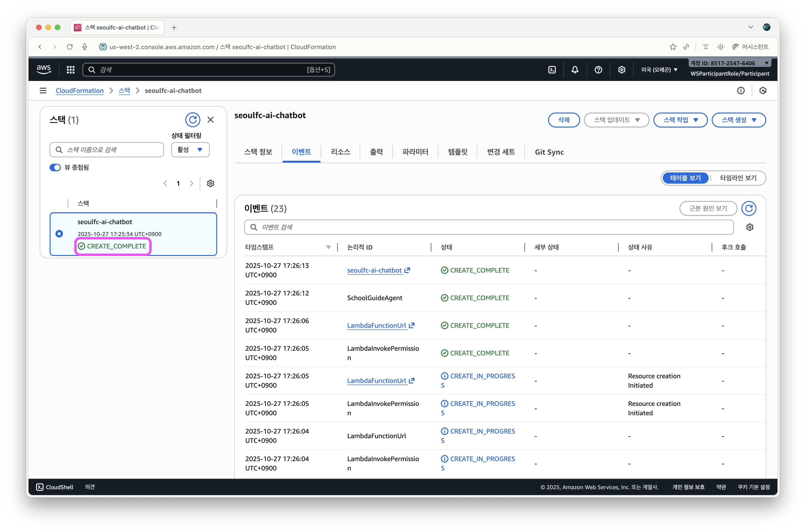The image size is (806, 532).
Task: Open the account ID menu
Action: pos(730,63)
